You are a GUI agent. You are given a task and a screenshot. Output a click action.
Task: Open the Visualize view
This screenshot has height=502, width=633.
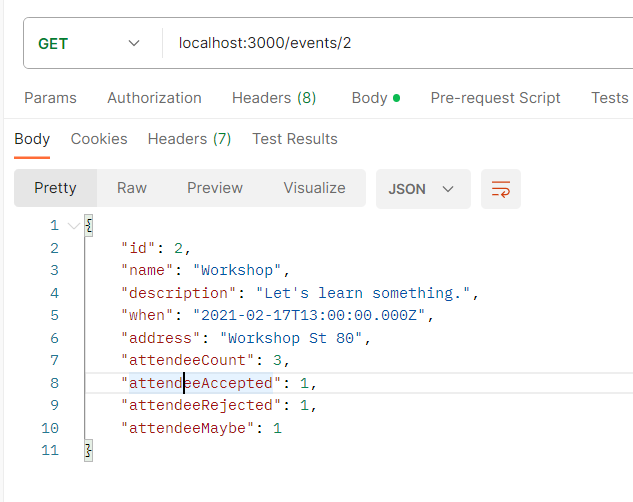(314, 188)
